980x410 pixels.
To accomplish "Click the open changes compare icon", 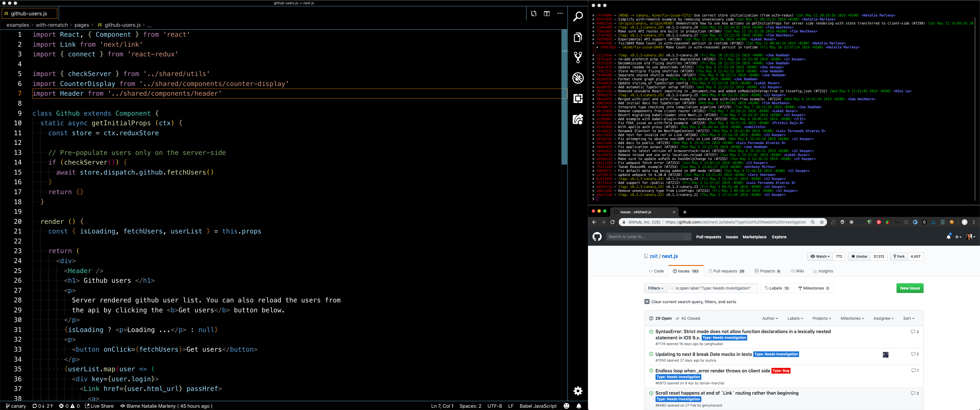I will pos(534,13).
